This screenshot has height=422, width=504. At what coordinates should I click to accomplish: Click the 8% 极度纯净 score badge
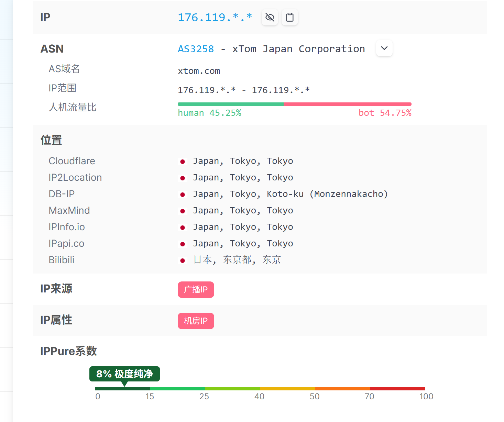coord(124,374)
